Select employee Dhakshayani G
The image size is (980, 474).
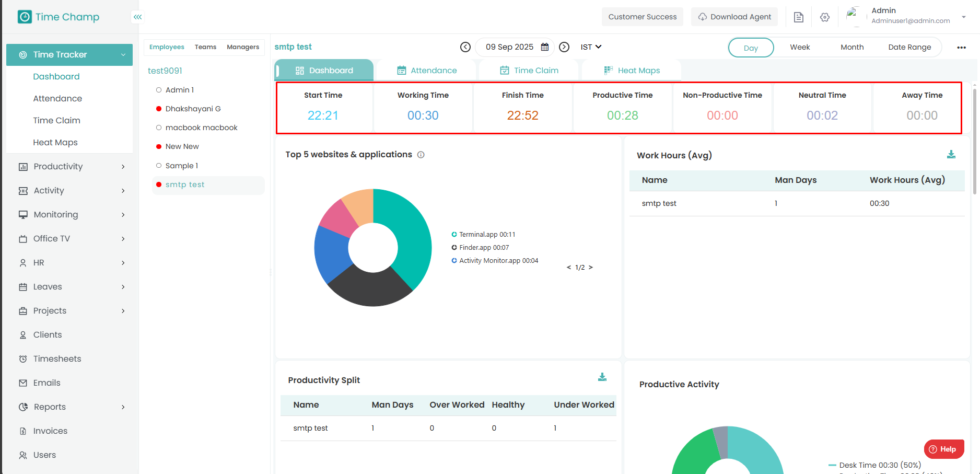[x=193, y=109]
